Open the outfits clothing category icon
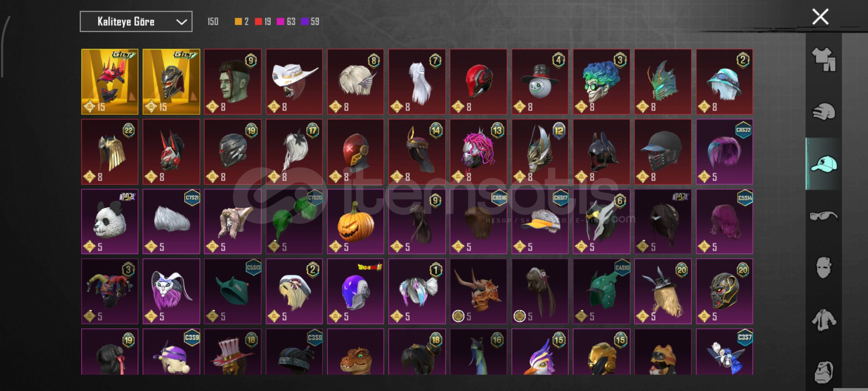The width and height of the screenshot is (868, 391). pyautogui.click(x=824, y=59)
